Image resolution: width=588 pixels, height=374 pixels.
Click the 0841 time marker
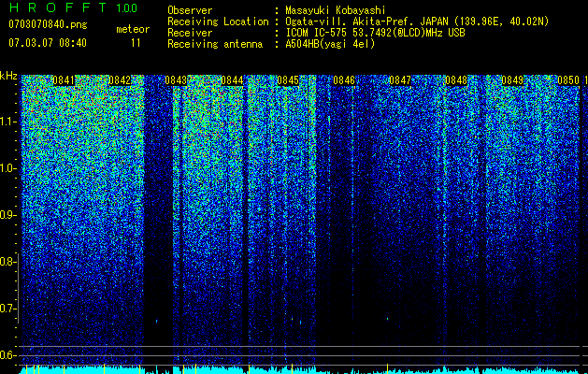[64, 80]
